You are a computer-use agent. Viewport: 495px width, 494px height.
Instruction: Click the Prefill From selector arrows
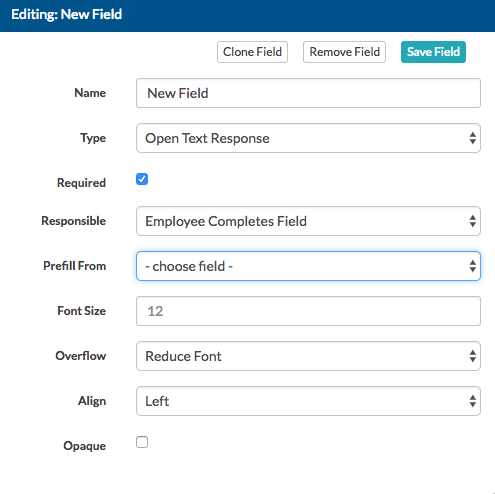point(472,266)
